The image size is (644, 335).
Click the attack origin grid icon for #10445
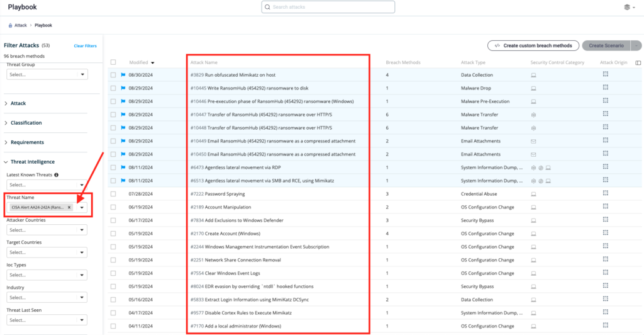[x=606, y=88]
